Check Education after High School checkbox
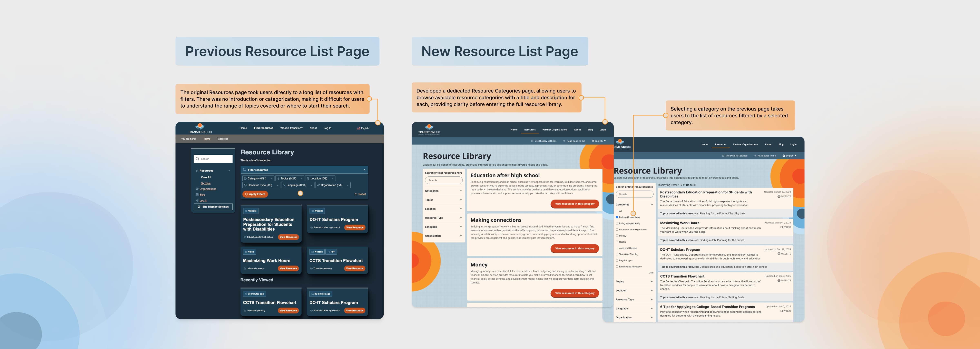The image size is (980, 349). [x=617, y=230]
